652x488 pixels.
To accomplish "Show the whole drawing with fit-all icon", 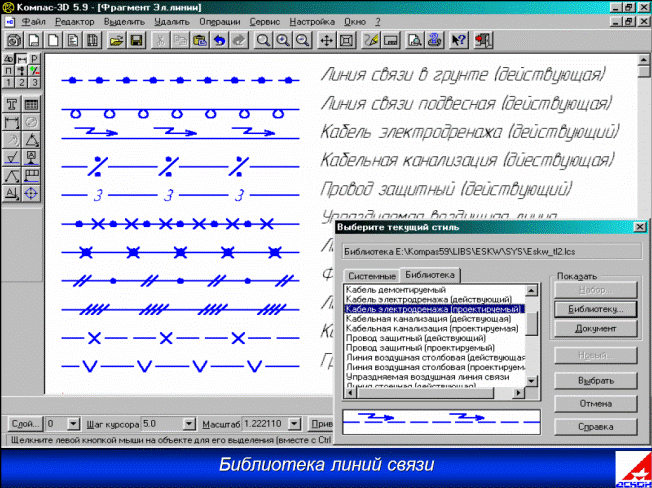I will point(347,41).
